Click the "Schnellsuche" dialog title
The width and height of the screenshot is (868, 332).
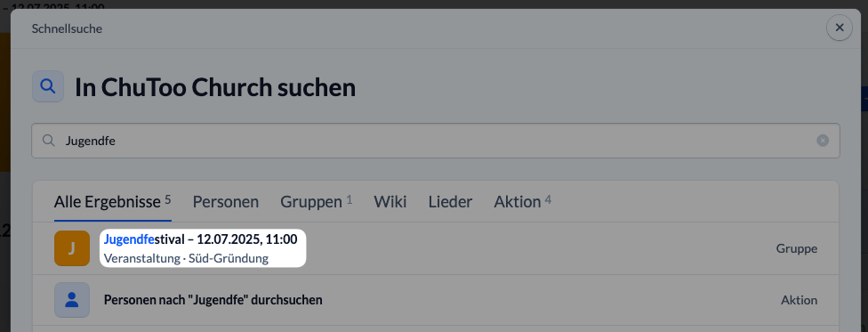click(x=67, y=28)
